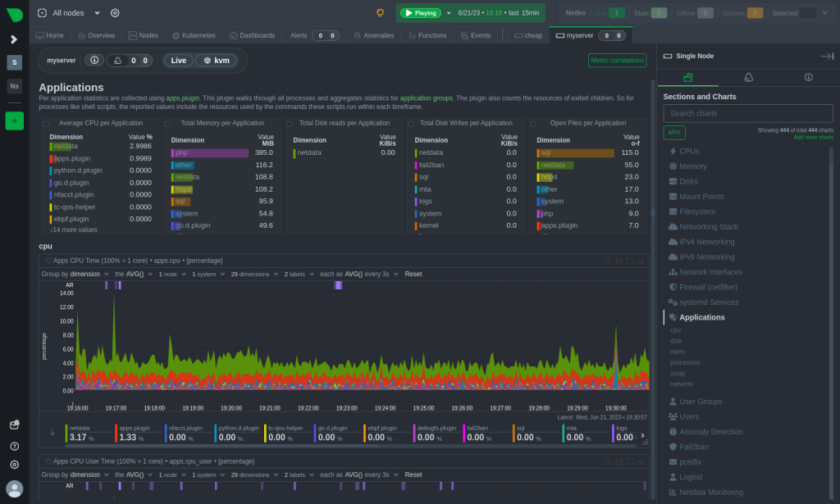Select the apps.plugin legend color swatch

point(116,434)
